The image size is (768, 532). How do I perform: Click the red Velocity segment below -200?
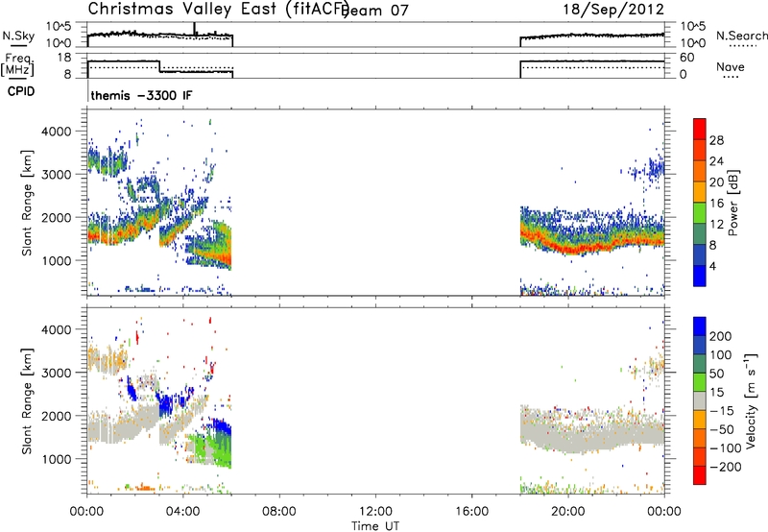click(x=700, y=475)
